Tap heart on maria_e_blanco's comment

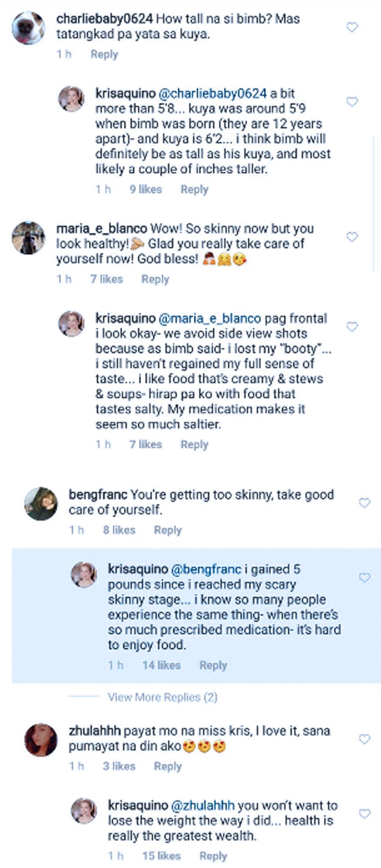[x=352, y=237]
